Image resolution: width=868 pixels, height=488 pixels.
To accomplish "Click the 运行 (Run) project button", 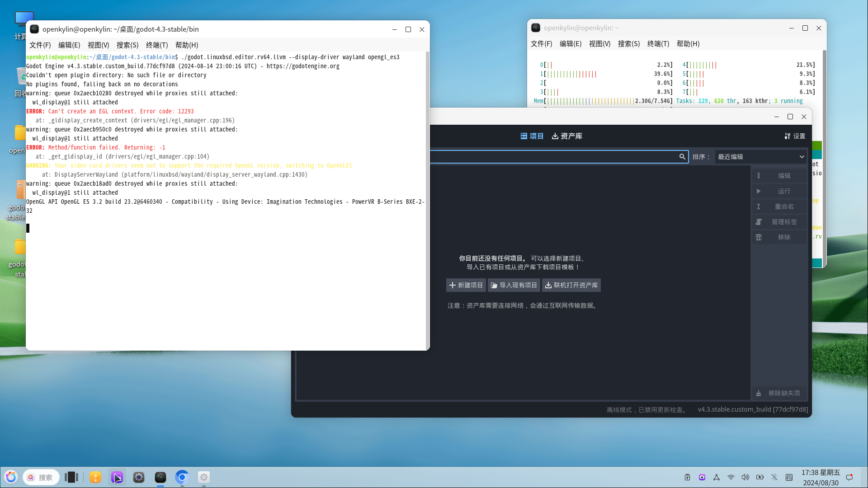I will pos(779,191).
